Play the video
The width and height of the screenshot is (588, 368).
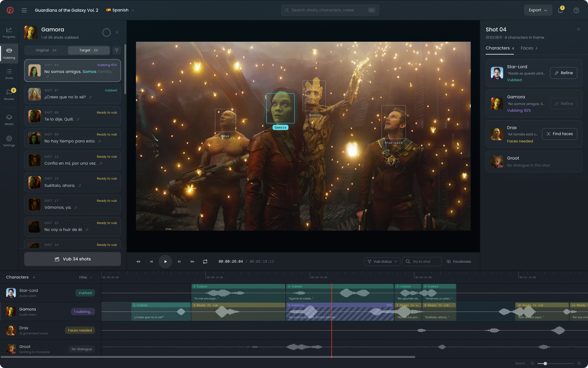click(165, 261)
